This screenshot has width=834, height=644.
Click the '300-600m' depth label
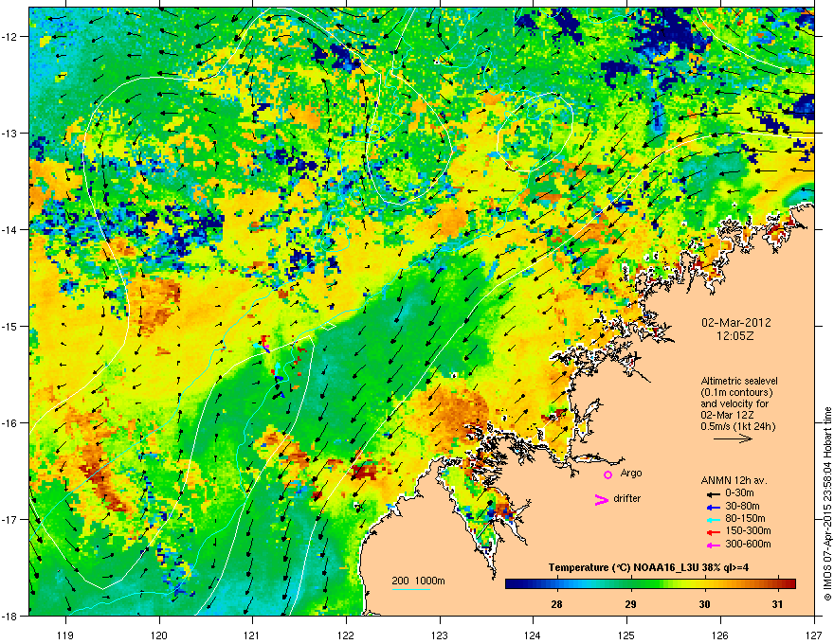[x=748, y=544]
